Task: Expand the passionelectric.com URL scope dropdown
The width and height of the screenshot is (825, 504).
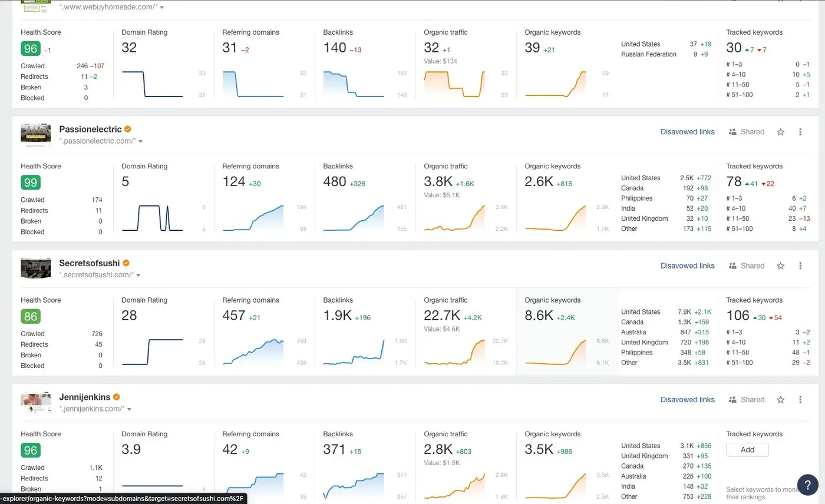Action: coord(140,141)
